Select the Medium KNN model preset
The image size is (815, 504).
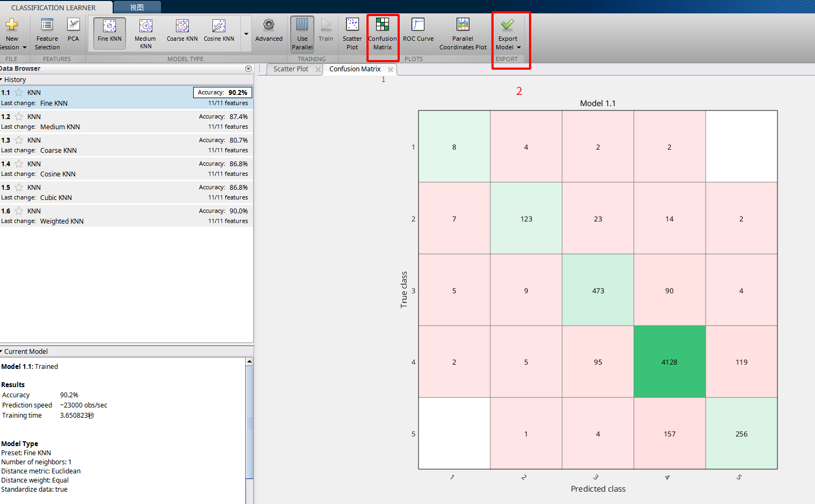coord(145,33)
